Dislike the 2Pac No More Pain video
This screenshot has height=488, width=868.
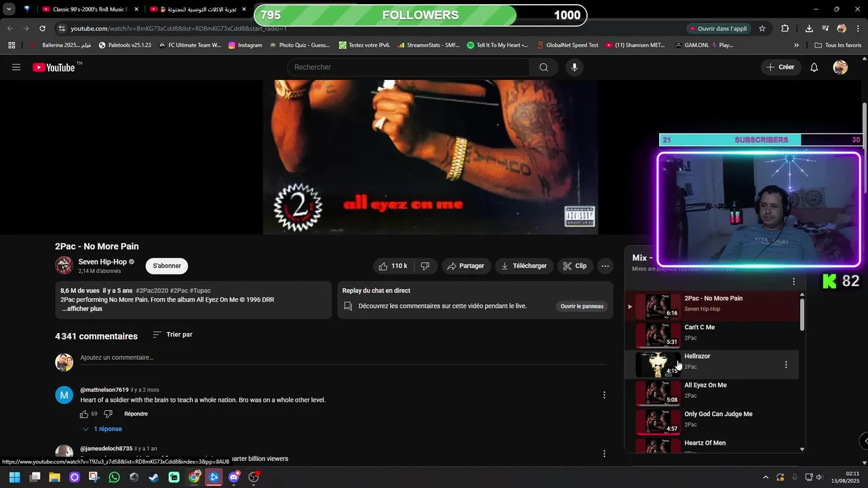[425, 266]
